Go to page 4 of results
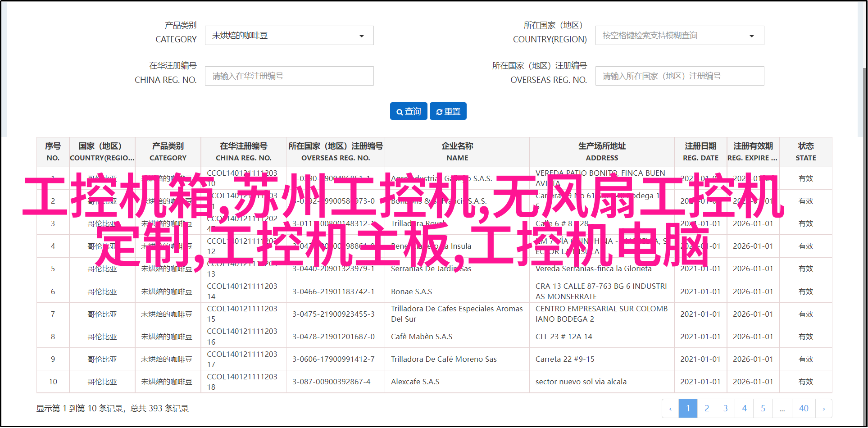This screenshot has width=868, height=428. [x=744, y=409]
